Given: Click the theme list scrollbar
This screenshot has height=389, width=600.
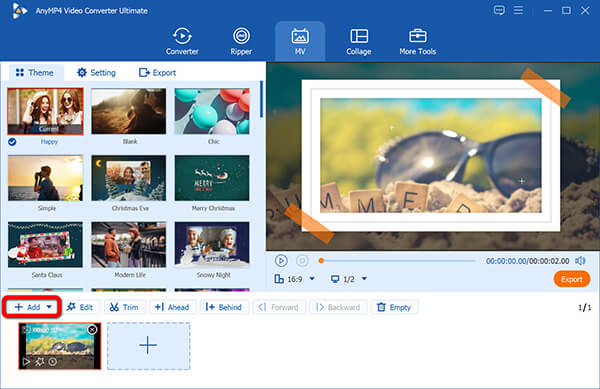Looking at the screenshot, I should 261,99.
